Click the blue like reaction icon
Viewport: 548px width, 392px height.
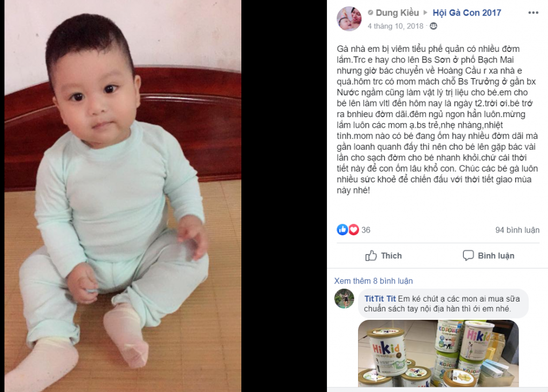coord(342,229)
